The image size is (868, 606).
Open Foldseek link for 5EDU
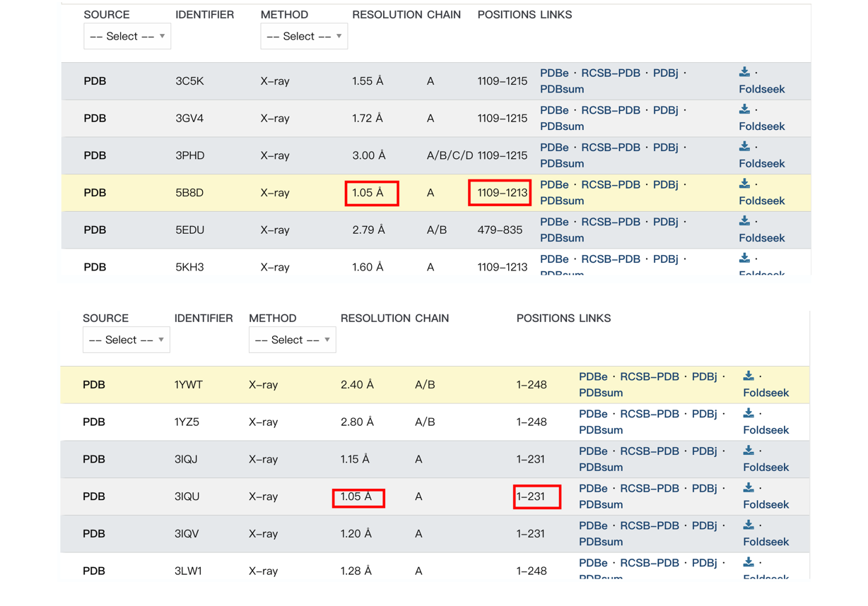tap(762, 238)
